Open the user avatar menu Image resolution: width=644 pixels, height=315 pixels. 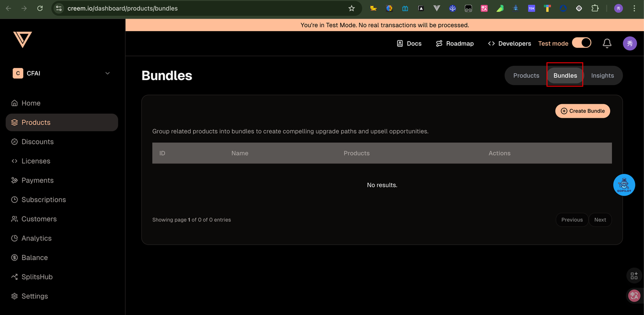[x=629, y=43]
